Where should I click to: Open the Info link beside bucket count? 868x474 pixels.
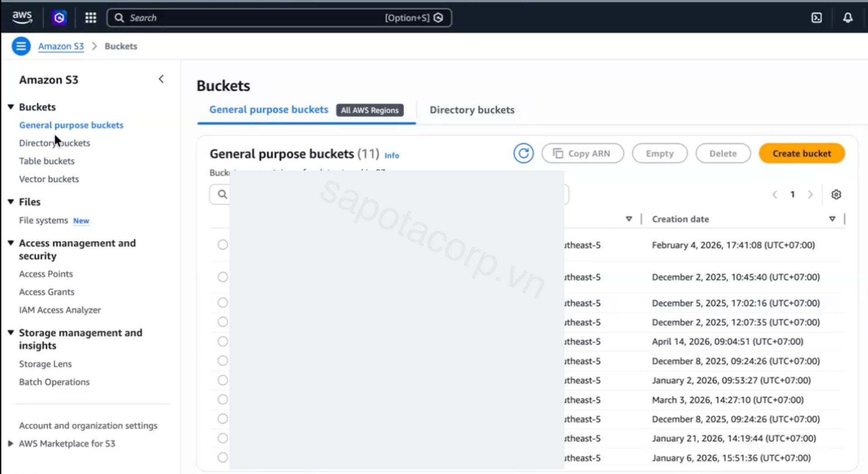pos(392,155)
